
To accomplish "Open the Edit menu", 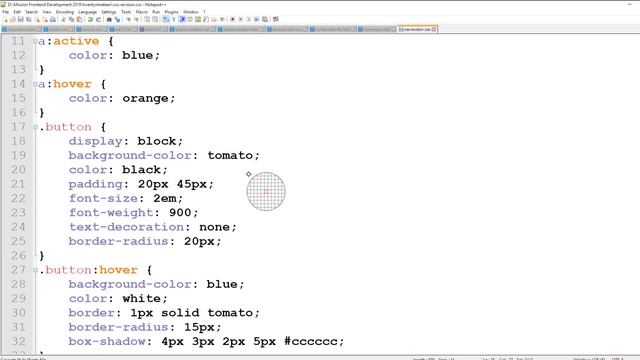I will (x=17, y=12).
